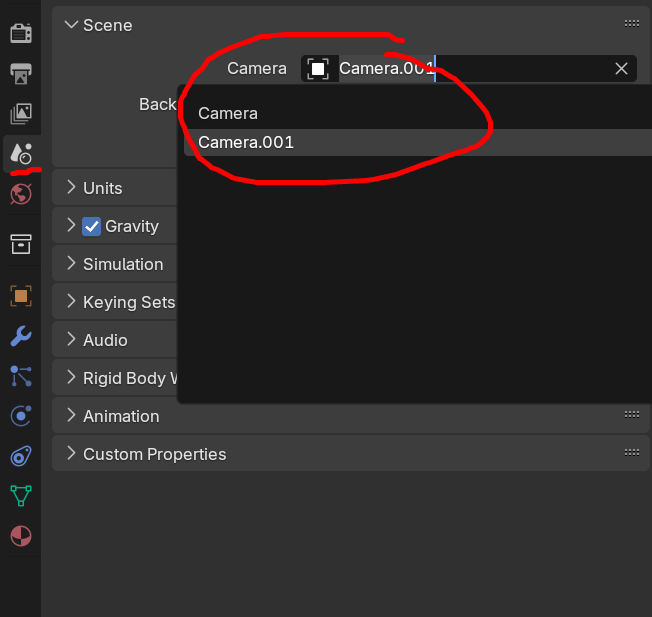
Task: Expand the Animation panel
Action: coord(72,415)
